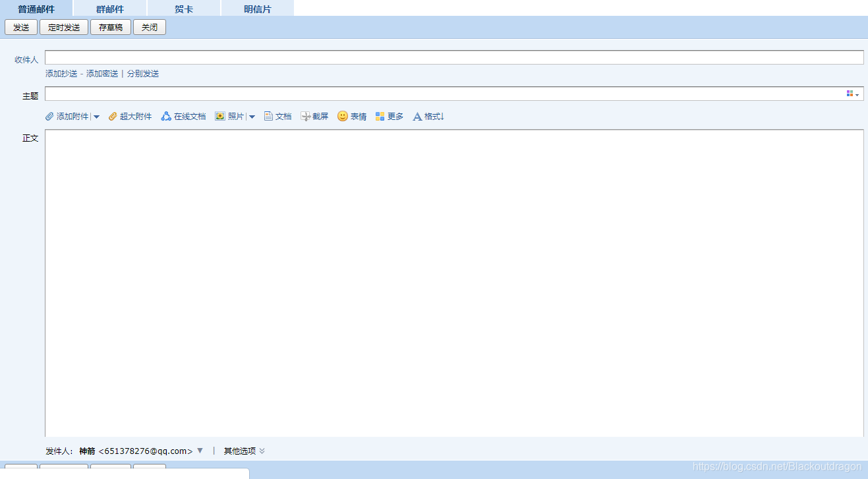
Task: Open the Greeting Card (贺卡) tab
Action: point(184,9)
